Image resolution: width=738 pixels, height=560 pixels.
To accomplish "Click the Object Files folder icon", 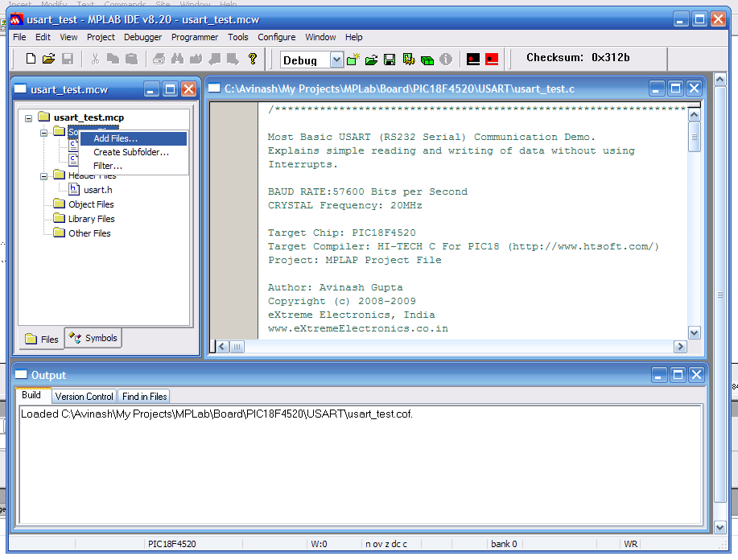I will point(60,204).
